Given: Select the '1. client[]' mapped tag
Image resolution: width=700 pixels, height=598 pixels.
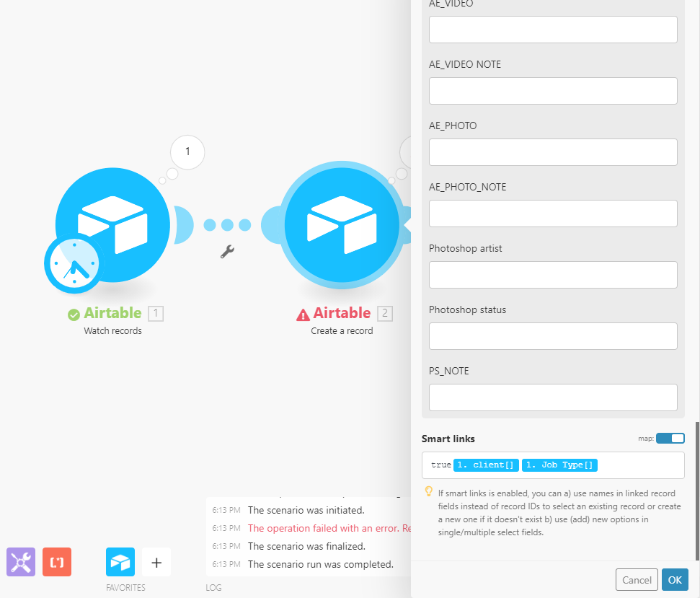Looking at the screenshot, I should 486,465.
